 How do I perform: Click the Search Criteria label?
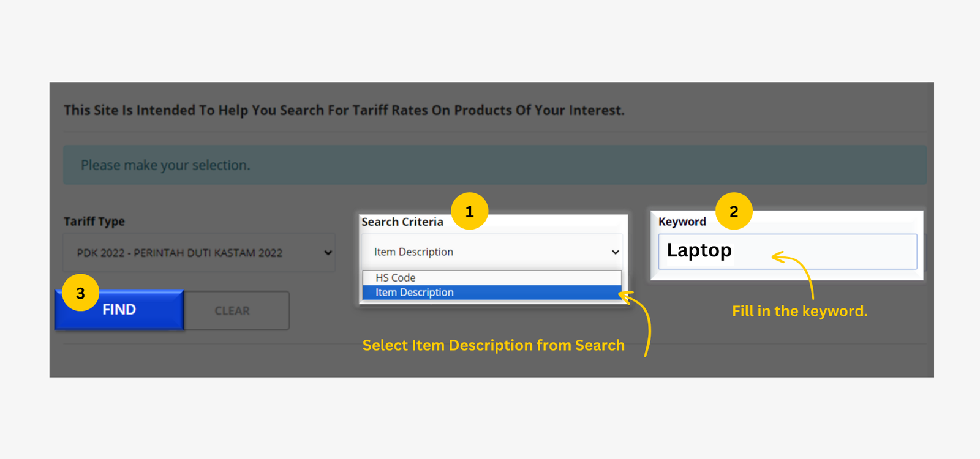pyautogui.click(x=402, y=222)
